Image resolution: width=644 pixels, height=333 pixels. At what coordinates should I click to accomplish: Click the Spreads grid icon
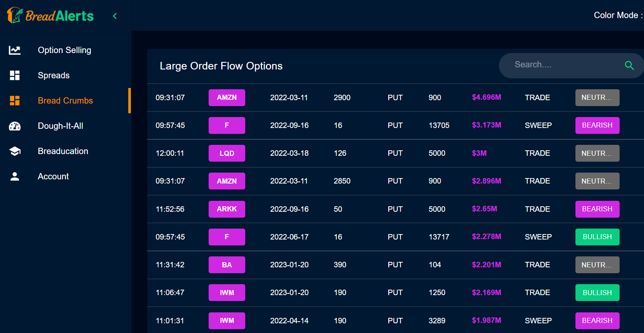tap(15, 75)
